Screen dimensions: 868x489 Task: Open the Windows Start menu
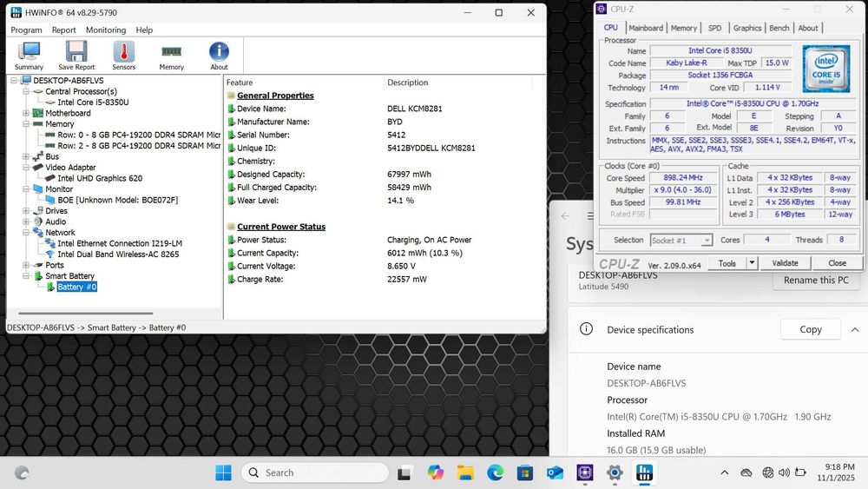[224, 473]
